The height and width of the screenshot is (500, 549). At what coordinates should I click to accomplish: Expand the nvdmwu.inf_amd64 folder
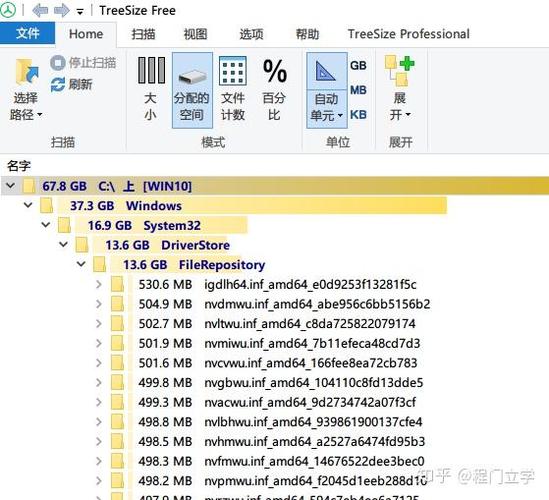99,304
